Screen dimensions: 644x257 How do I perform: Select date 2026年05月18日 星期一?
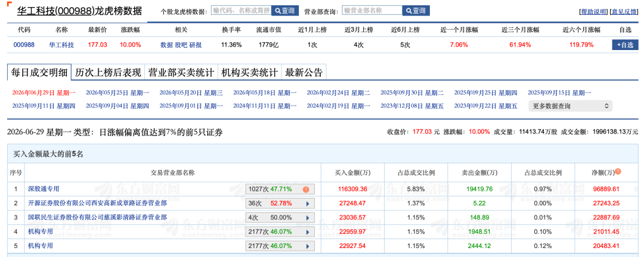pyautogui.click(x=265, y=92)
